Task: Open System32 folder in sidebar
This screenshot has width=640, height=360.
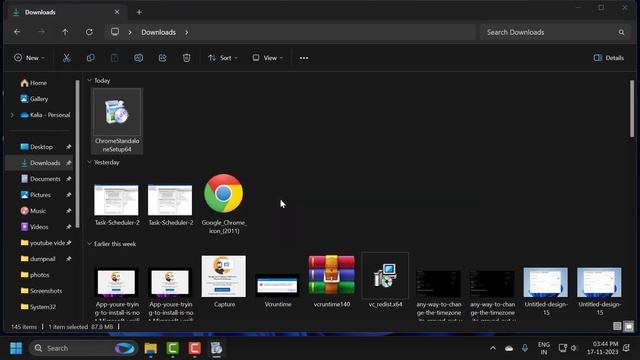Action: coord(41,307)
